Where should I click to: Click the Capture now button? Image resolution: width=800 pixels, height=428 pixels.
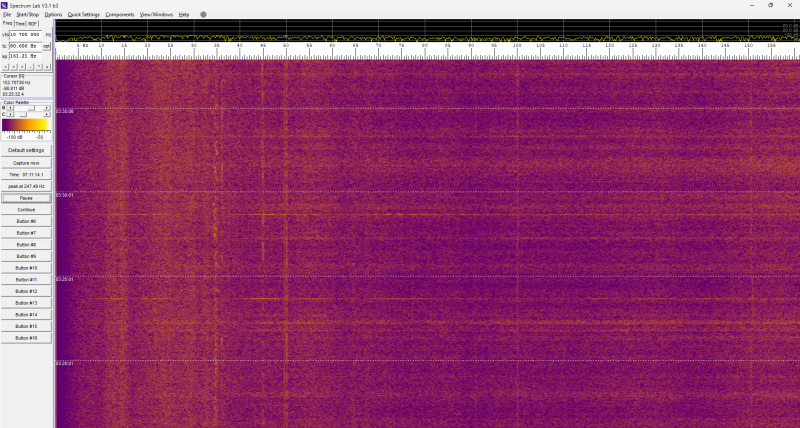(x=26, y=162)
